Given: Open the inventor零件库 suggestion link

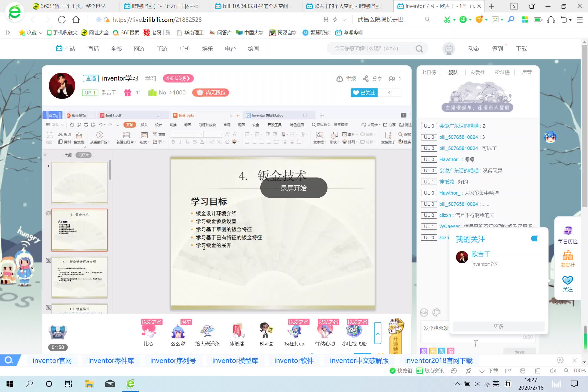Looking at the screenshot, I should (111, 360).
